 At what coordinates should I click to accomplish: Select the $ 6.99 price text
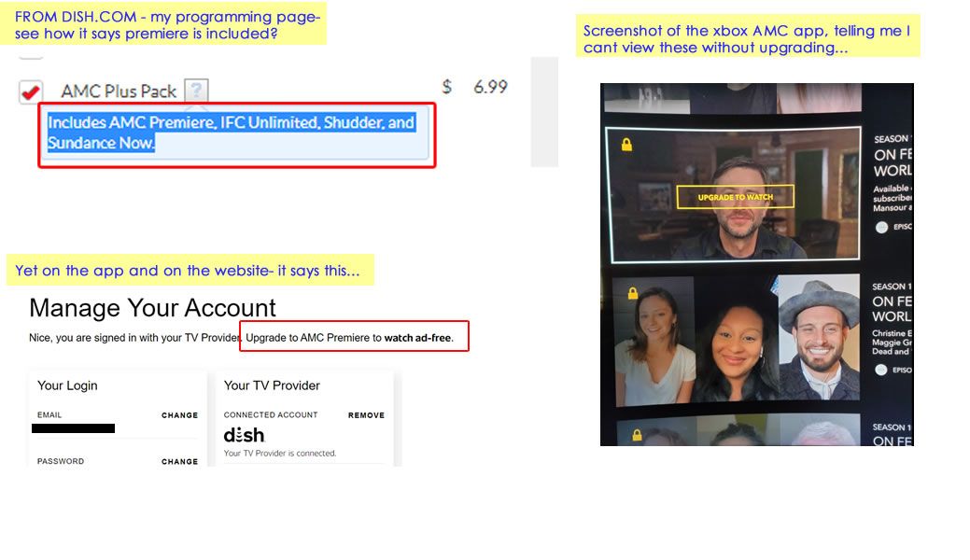(474, 87)
